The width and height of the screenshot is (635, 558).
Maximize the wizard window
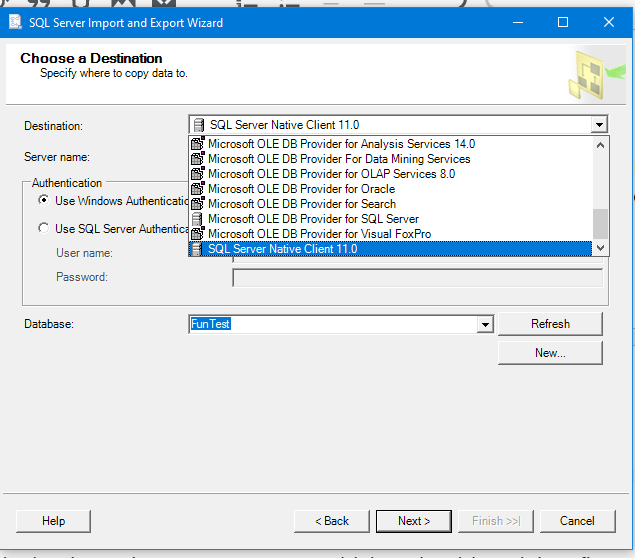pos(563,22)
